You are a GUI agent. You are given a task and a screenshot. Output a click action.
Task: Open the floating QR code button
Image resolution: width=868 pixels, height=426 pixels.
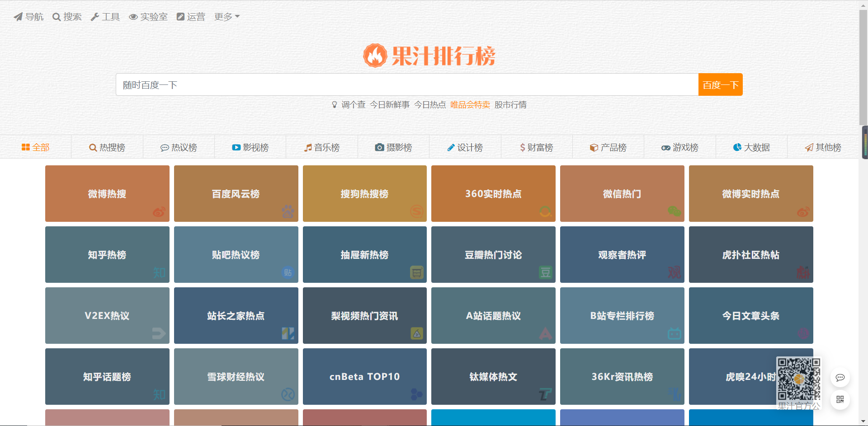point(840,400)
